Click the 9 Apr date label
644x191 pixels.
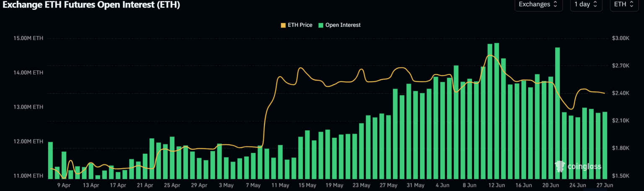pyautogui.click(x=64, y=185)
